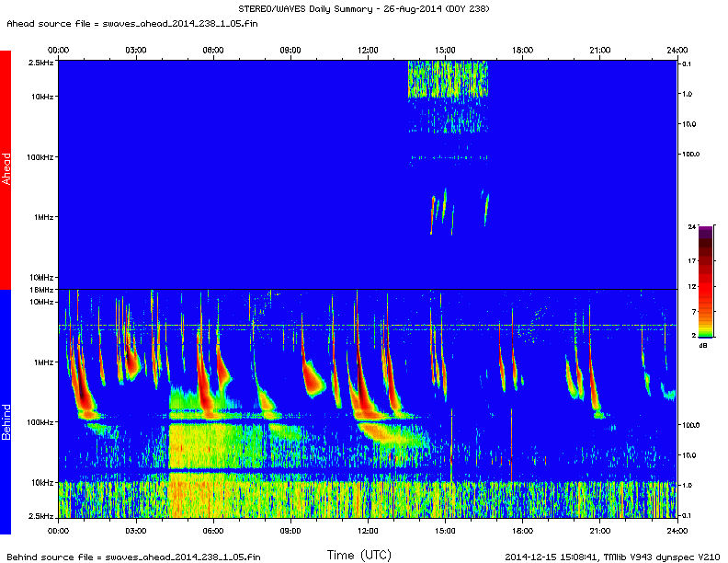Click the 15:00 label above the Ahead panel
The height and width of the screenshot is (563, 728).
(x=445, y=51)
